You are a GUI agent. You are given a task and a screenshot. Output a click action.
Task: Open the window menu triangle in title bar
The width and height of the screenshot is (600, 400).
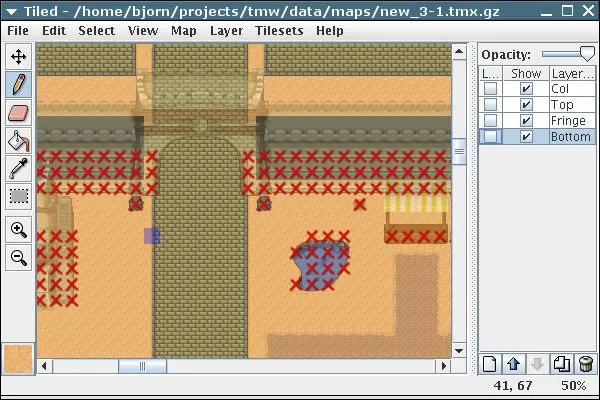[x=12, y=11]
